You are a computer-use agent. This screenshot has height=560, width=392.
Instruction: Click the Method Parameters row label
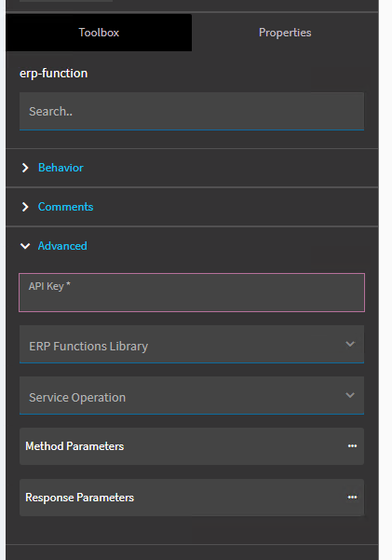(74, 446)
